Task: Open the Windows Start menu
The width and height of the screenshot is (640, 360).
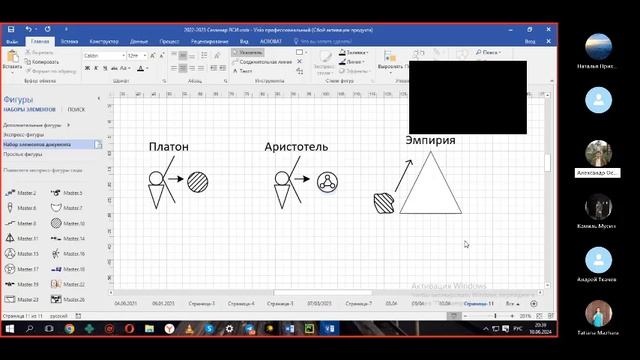Action: pos(10,329)
